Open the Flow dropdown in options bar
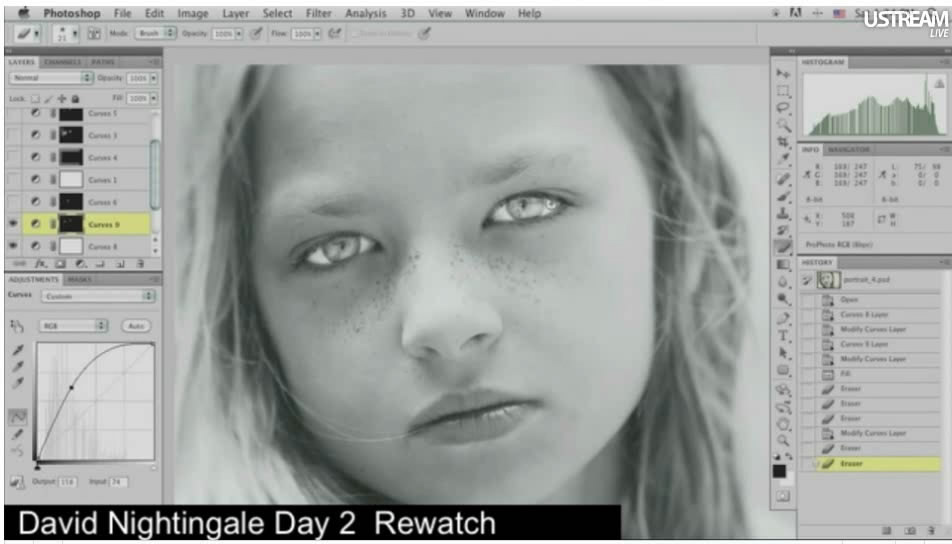952x544 pixels. coord(318,34)
